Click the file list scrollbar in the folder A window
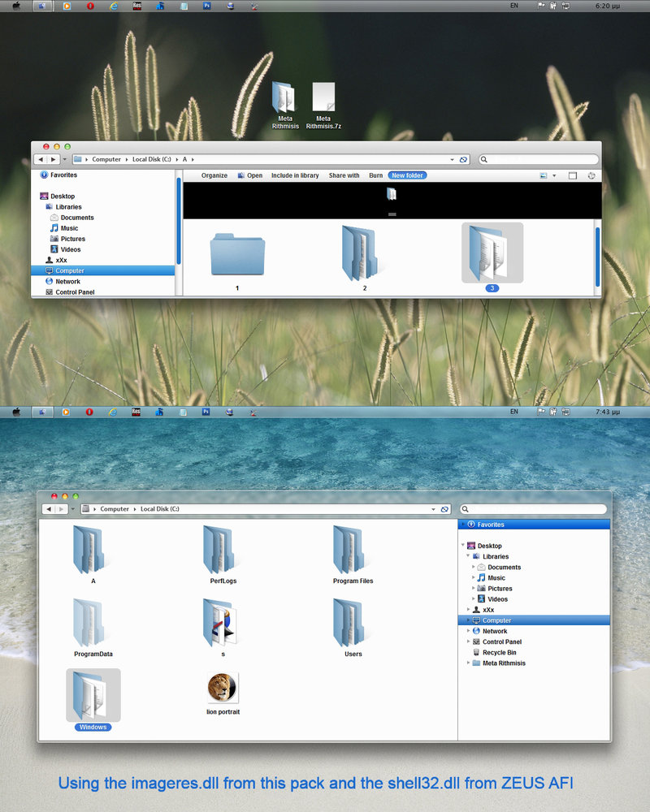This screenshot has height=812, width=650. pos(598,257)
